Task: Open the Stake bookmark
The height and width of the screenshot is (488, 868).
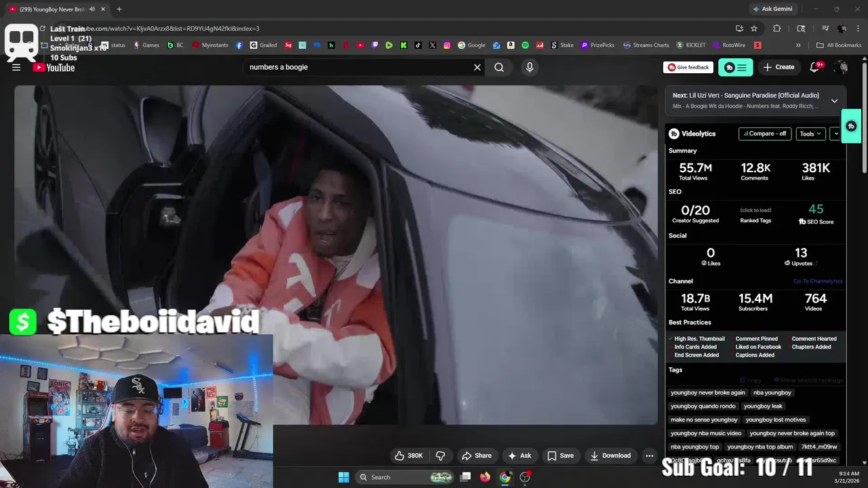Action: point(562,45)
